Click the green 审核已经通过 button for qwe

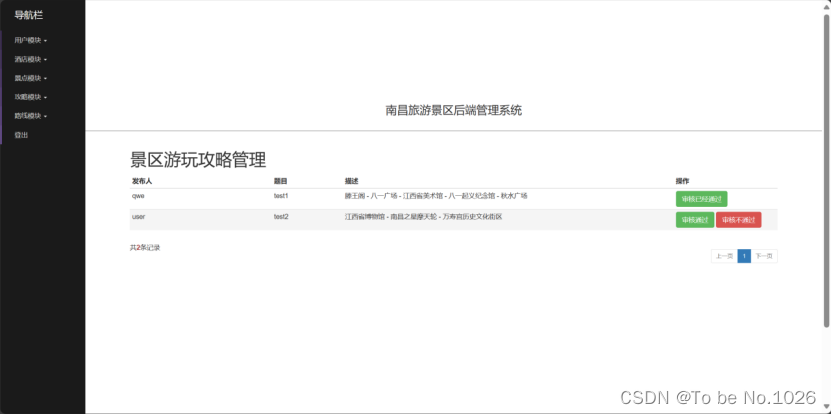(x=701, y=199)
